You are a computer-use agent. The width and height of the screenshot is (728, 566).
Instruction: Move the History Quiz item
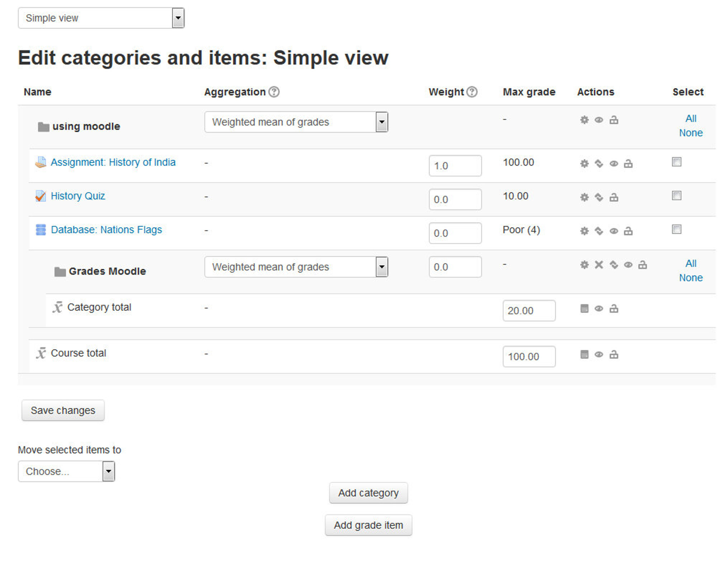click(x=598, y=197)
